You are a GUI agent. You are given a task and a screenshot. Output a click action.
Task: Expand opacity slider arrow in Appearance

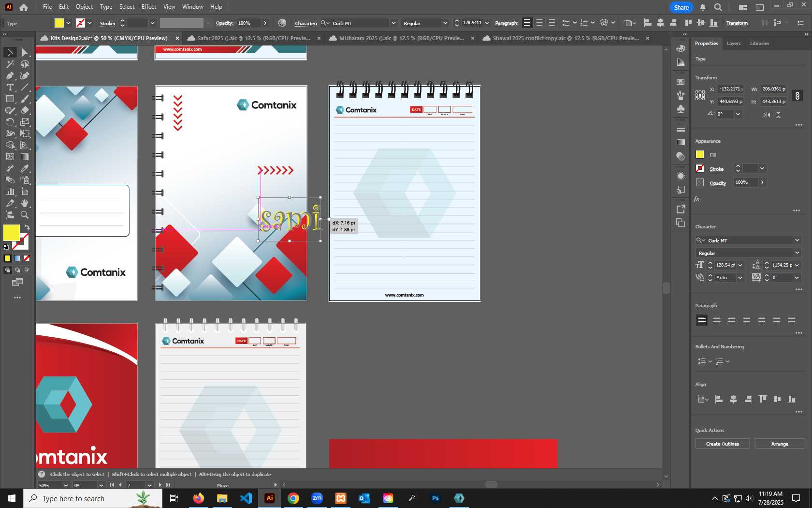tap(762, 182)
